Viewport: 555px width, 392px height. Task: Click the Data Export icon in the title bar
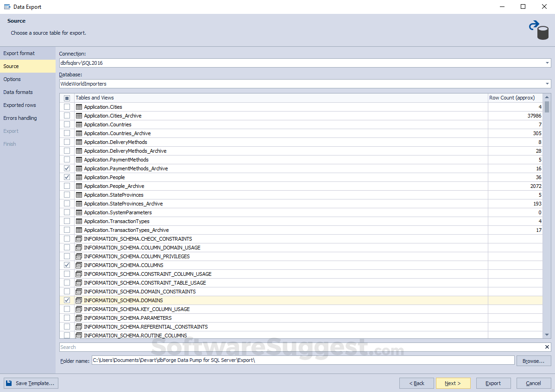[7, 6]
